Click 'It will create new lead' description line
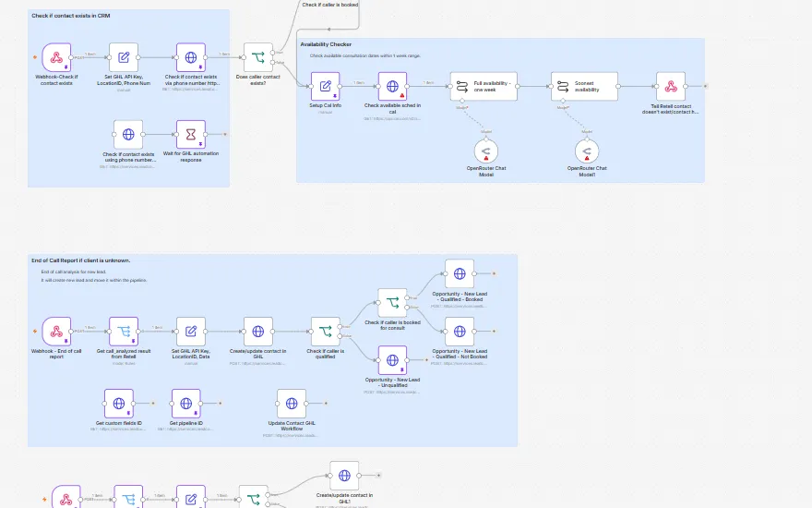The width and height of the screenshot is (812, 508). (x=94, y=280)
